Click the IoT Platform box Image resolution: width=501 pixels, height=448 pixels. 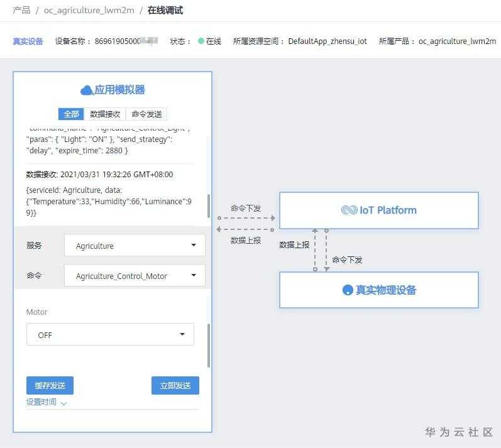pyautogui.click(x=379, y=210)
